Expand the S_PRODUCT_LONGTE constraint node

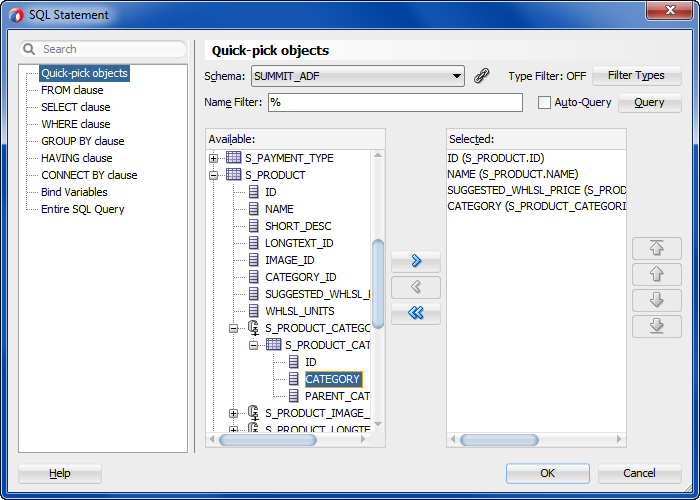click(x=233, y=429)
